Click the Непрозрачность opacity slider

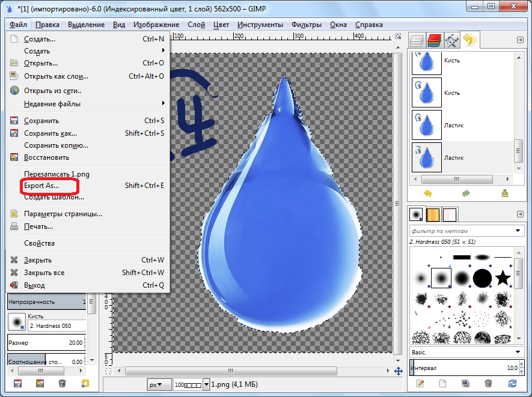46,302
